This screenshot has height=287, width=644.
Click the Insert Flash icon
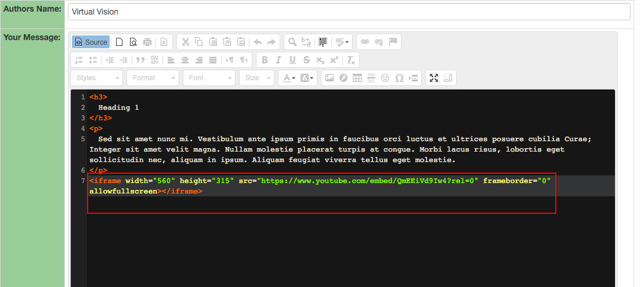pyautogui.click(x=343, y=78)
